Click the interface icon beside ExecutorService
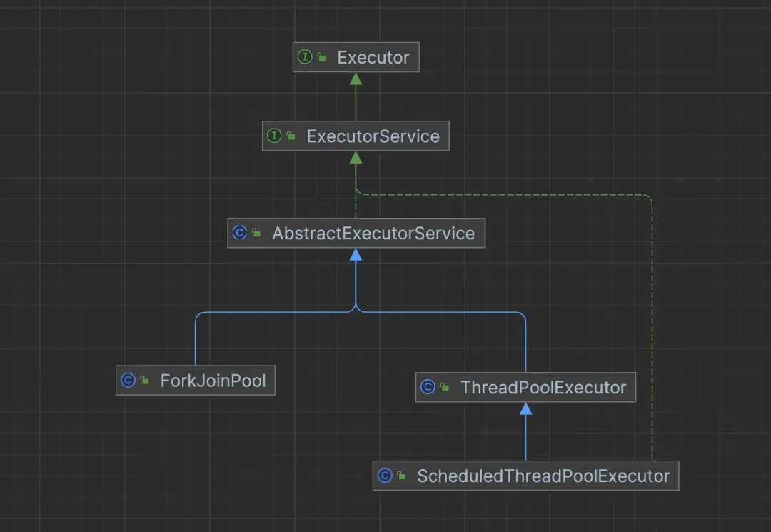This screenshot has height=532, width=771. tap(274, 136)
